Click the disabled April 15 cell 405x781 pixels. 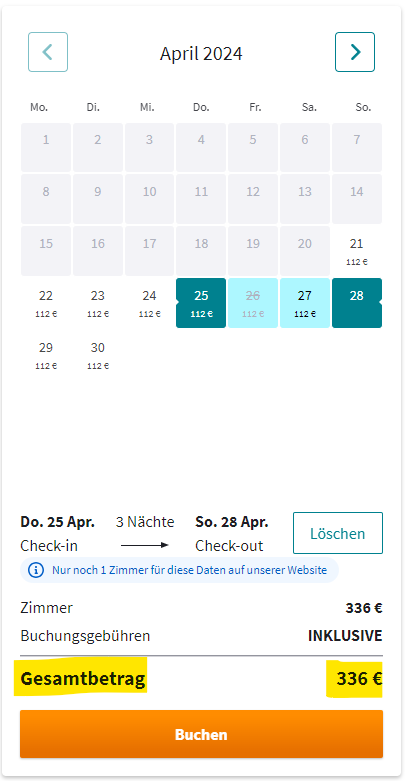click(46, 251)
